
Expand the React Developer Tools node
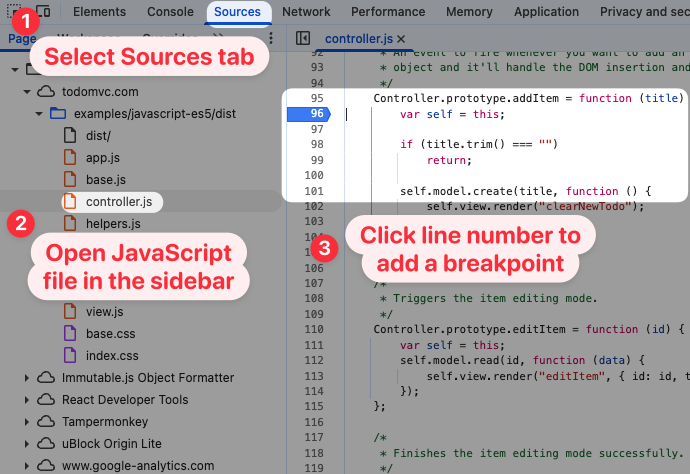(27, 400)
